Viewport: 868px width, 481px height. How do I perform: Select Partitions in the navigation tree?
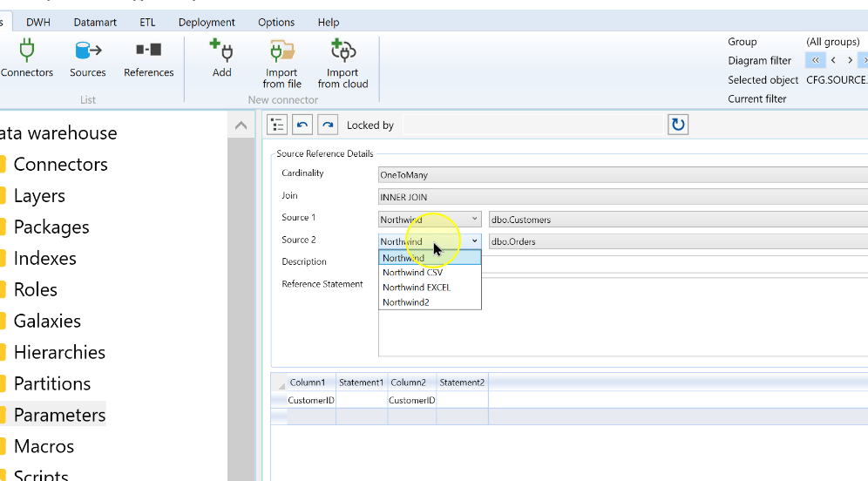point(52,383)
